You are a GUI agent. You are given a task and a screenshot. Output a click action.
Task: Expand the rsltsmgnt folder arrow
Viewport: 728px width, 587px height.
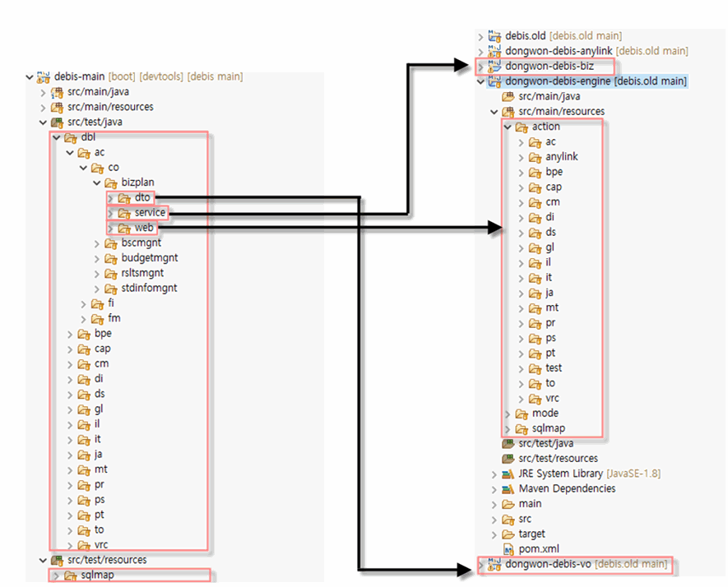(x=97, y=275)
